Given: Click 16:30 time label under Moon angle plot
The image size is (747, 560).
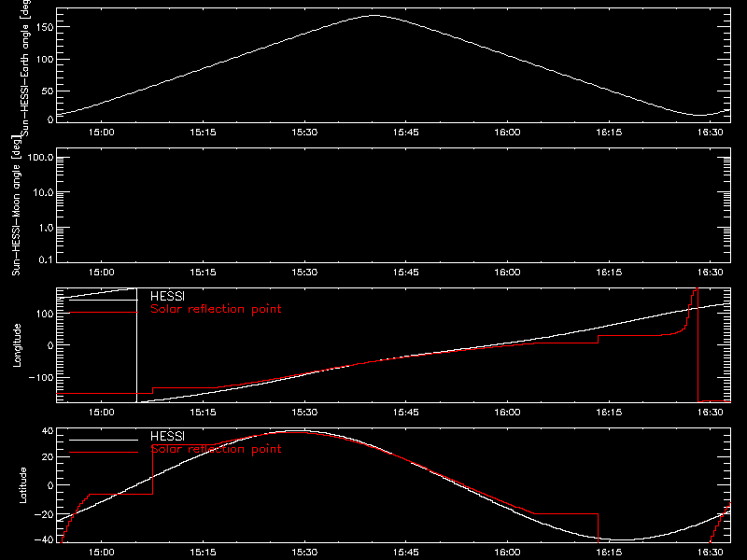Looking at the screenshot, I should point(711,273).
